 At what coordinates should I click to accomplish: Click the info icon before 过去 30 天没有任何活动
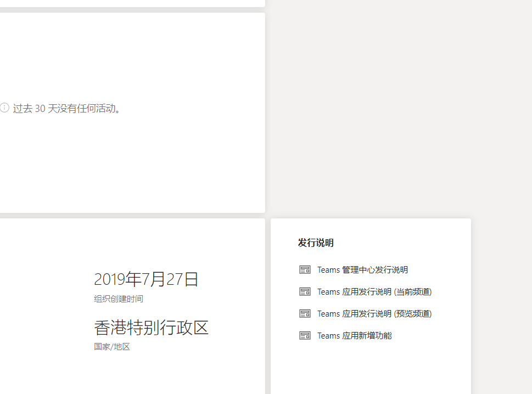[x=4, y=108]
